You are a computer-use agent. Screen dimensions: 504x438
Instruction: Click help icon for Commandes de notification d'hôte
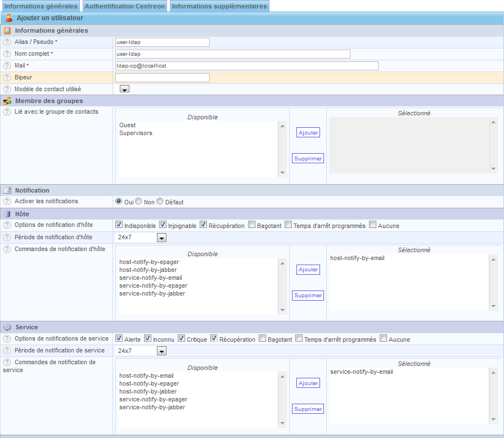click(7, 249)
